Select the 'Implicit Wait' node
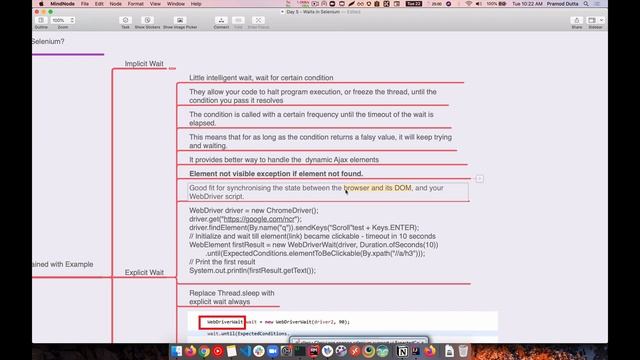This screenshot has height=360, width=640. pyautogui.click(x=144, y=64)
